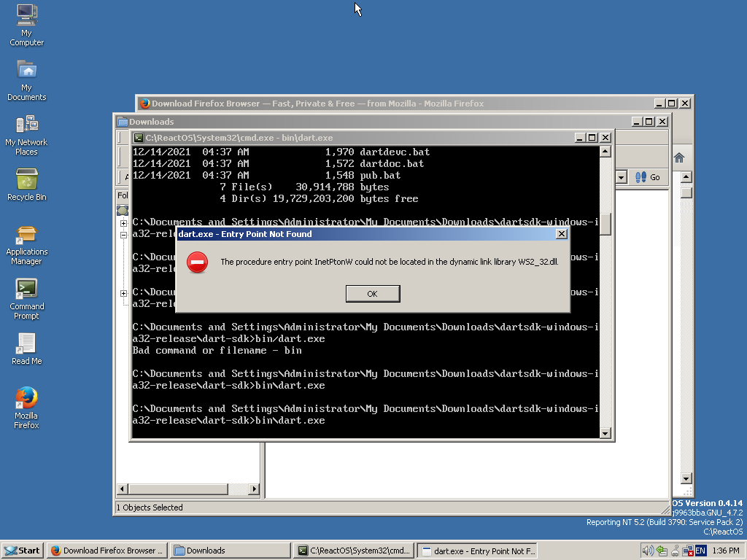Click the dartdoc.bat line in cmd output
Viewport: 747px width, 560px height.
click(x=278, y=163)
